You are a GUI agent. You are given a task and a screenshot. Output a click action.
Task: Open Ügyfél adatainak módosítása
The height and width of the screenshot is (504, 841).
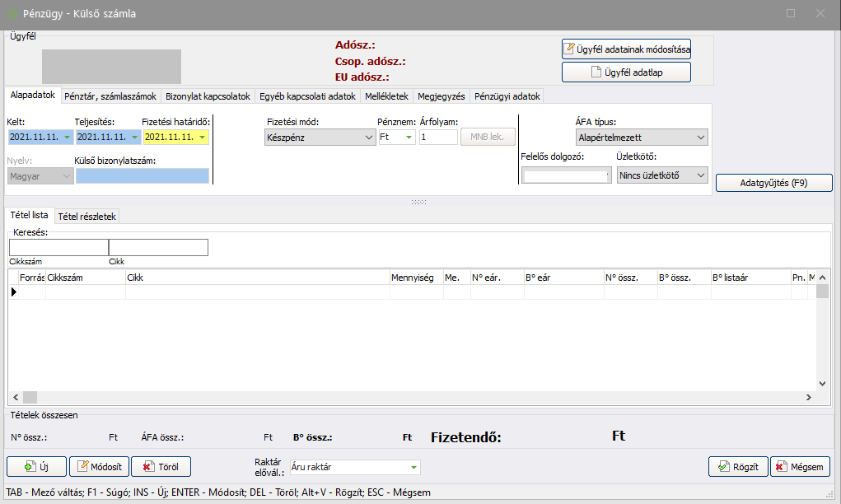pos(626,49)
